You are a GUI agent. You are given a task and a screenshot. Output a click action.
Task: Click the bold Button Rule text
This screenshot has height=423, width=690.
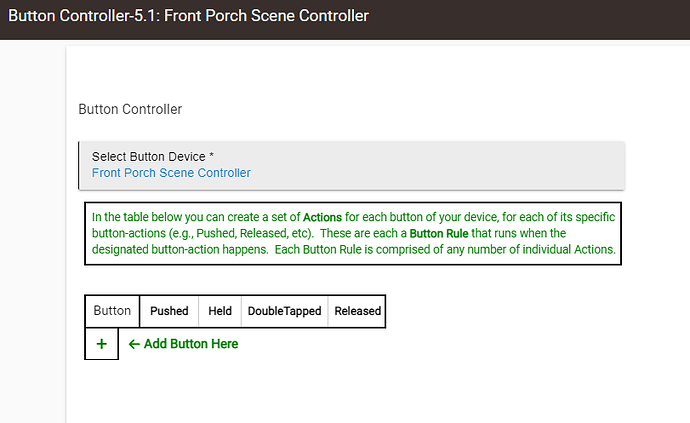[439, 233]
